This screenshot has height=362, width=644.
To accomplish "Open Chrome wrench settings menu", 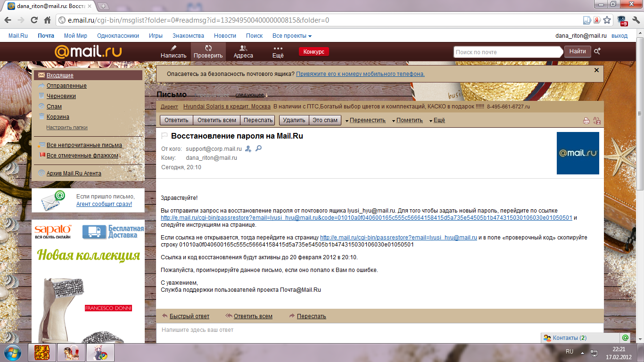I will pos(635,20).
